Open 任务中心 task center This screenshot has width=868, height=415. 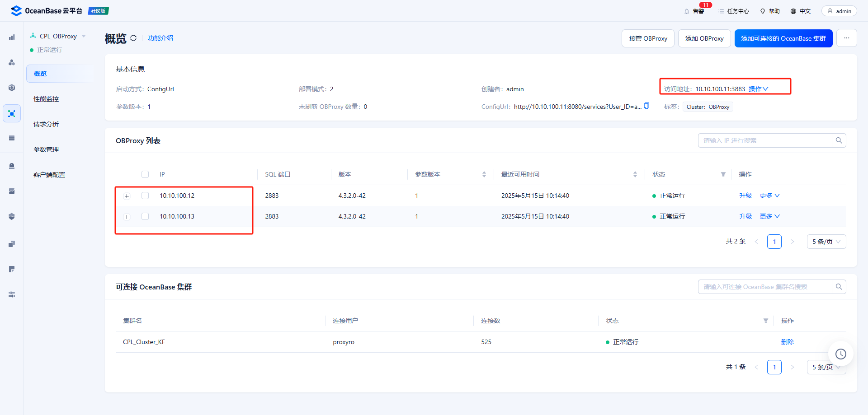[734, 11]
